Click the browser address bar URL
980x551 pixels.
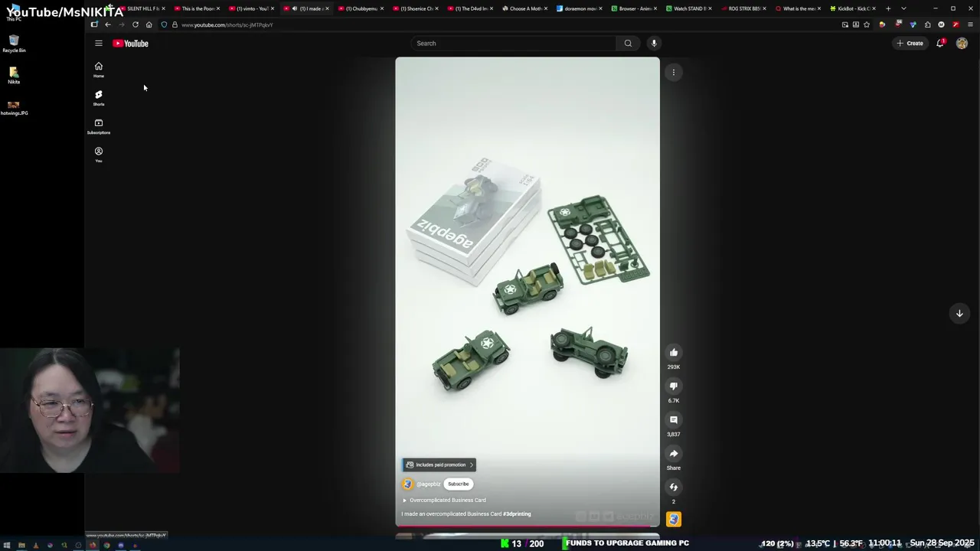click(227, 25)
